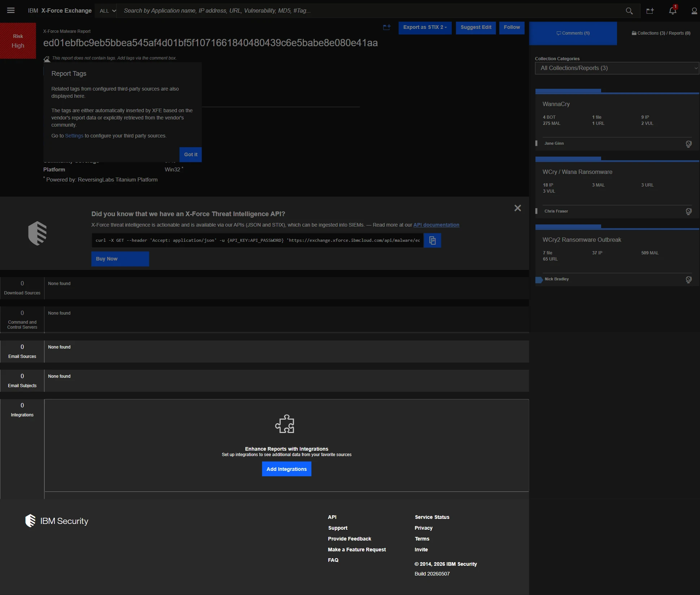Open the Terms link
Viewport: 700px width, 595px height.
pyautogui.click(x=422, y=539)
